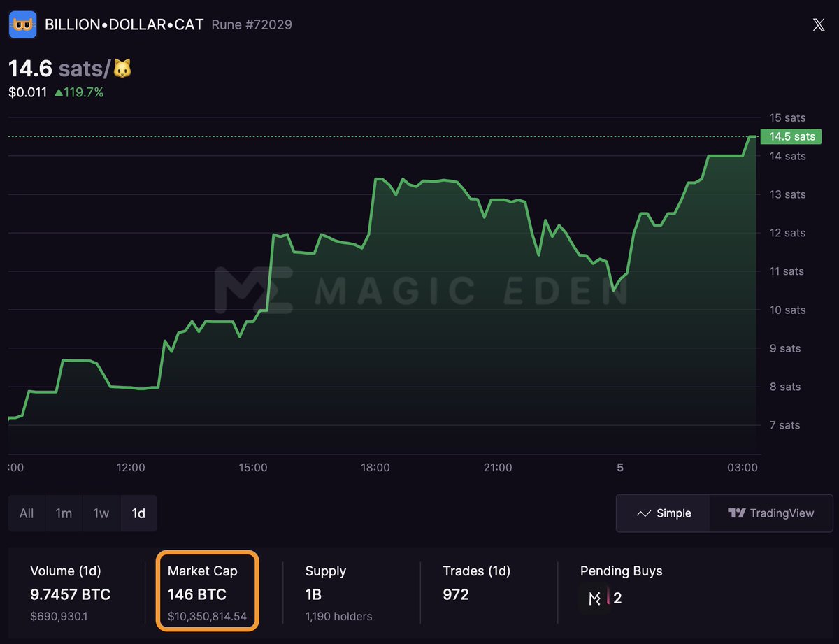Screen dimensions: 839x644
Task: Click the Pending Buys label
Action: coord(622,571)
